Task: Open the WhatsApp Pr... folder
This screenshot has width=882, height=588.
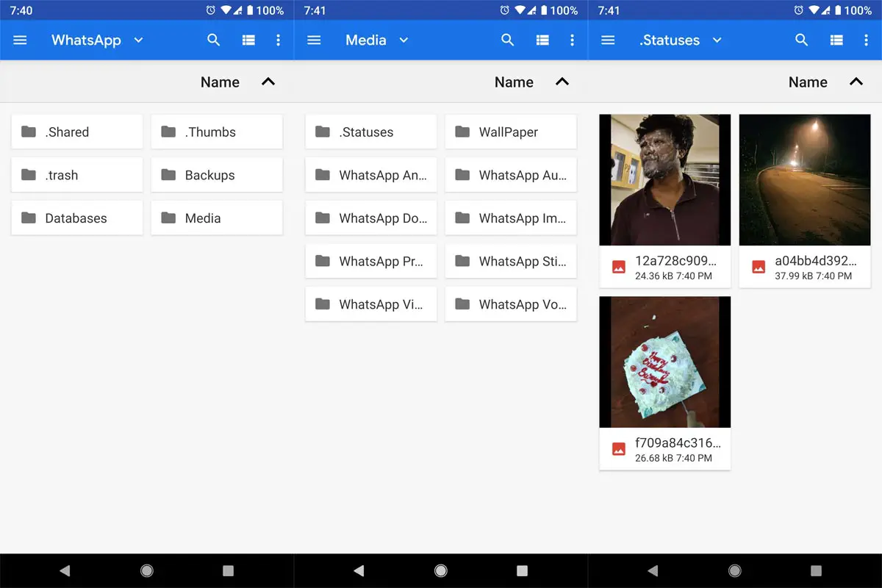Action: coord(371,261)
